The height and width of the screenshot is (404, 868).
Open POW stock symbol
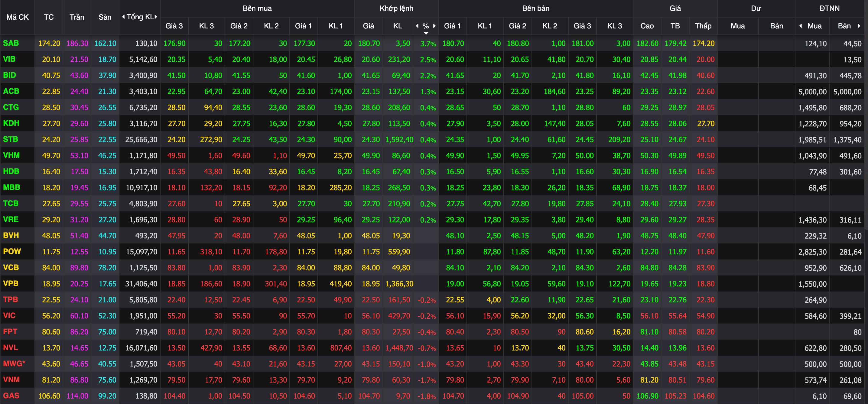[12, 251]
